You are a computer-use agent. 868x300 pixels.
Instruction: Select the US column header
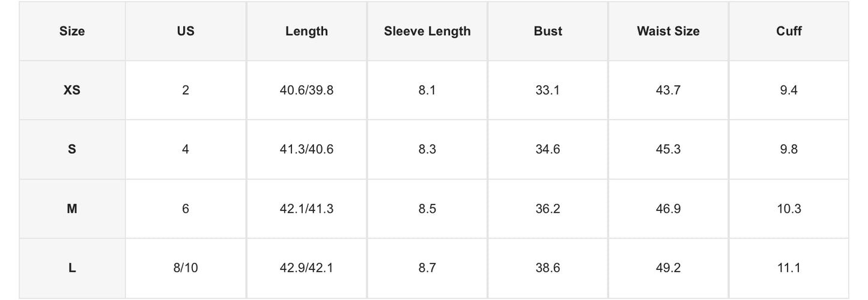click(186, 31)
